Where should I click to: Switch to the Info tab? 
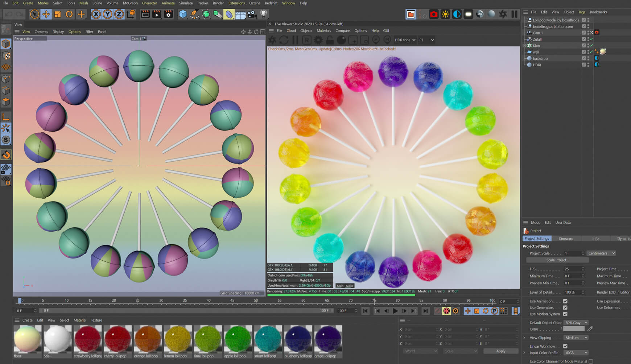point(595,239)
